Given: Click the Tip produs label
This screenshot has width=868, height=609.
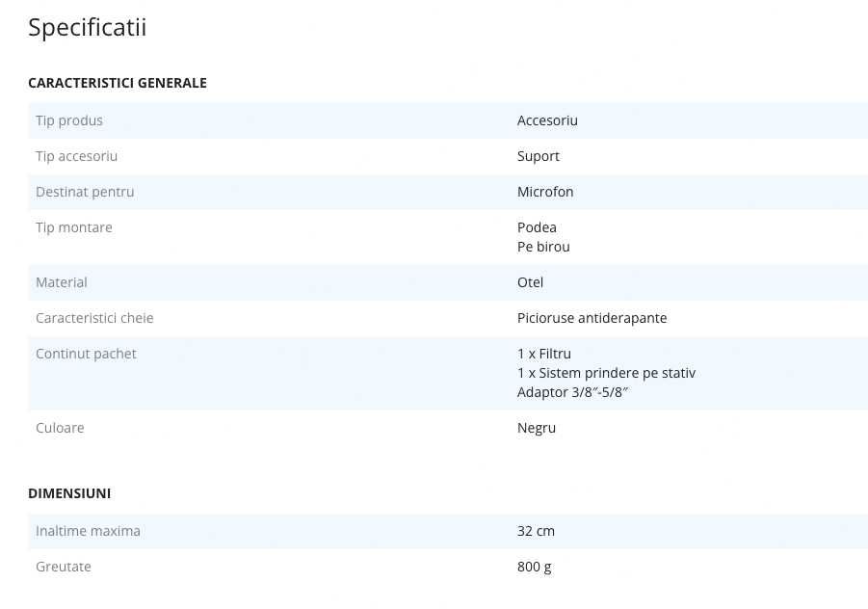Looking at the screenshot, I should tap(69, 120).
